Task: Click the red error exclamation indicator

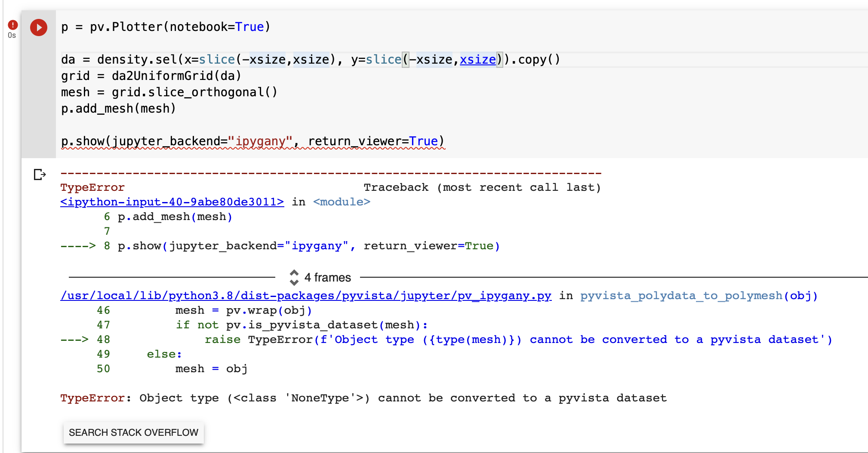Action: pyautogui.click(x=12, y=24)
